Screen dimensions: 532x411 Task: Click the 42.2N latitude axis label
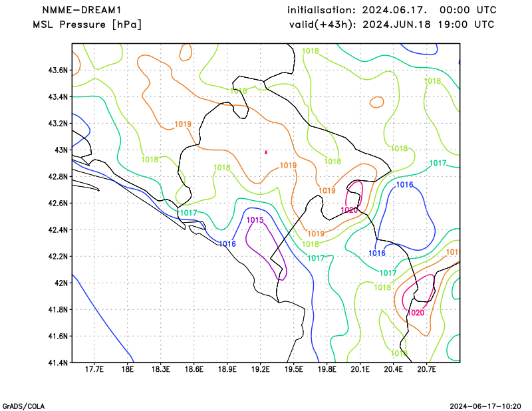[x=58, y=257]
